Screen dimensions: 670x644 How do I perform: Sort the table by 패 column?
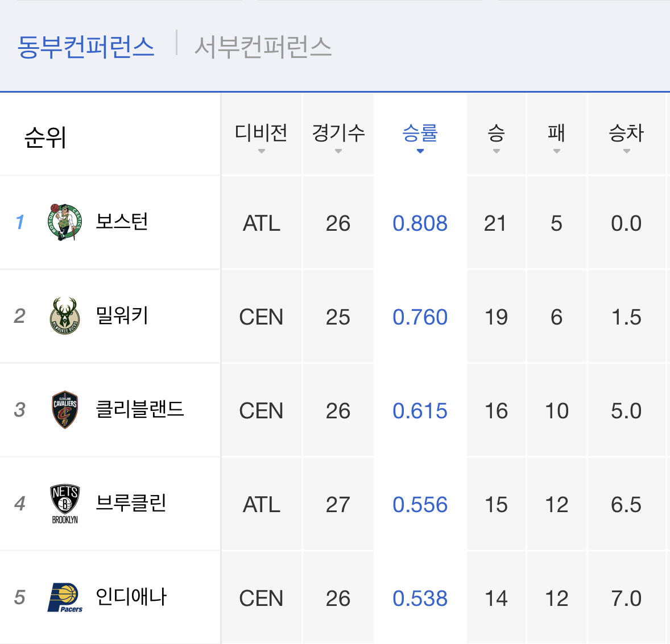coord(556,136)
